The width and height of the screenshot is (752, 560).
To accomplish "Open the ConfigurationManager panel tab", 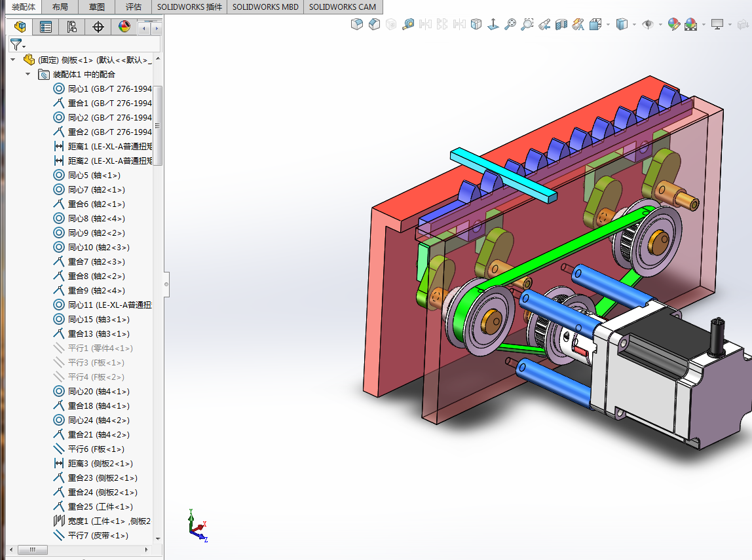I will [72, 27].
